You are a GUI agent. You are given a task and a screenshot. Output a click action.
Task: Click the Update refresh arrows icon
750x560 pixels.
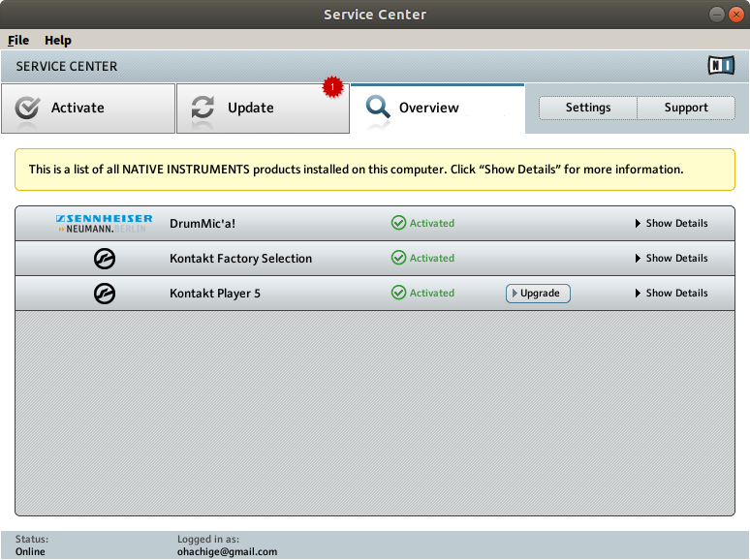(x=203, y=108)
